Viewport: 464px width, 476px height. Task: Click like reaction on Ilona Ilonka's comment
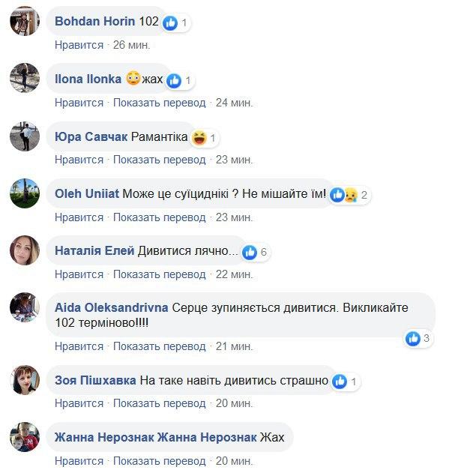(x=175, y=79)
